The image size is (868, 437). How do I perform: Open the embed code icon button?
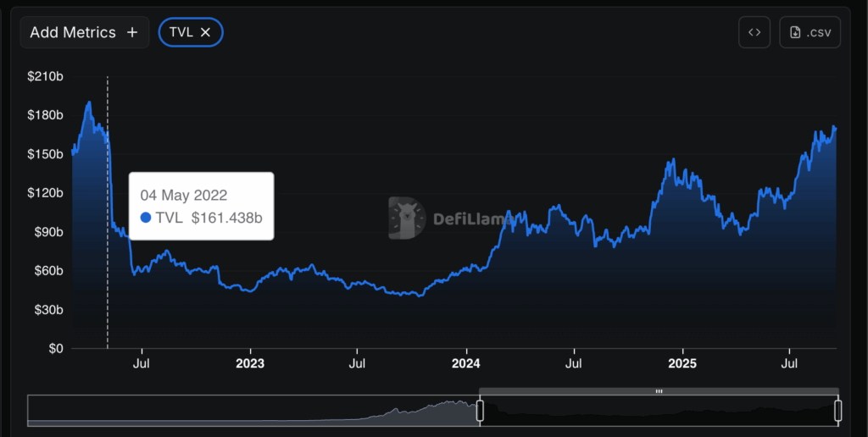[x=754, y=32]
